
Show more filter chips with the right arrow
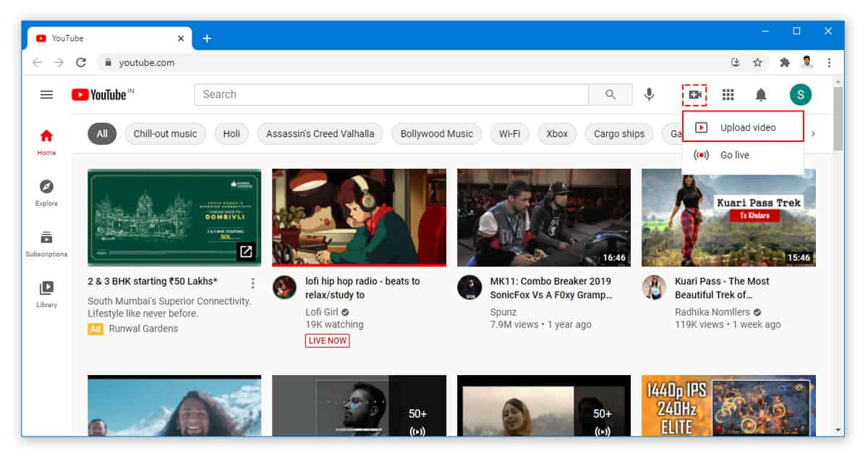click(x=813, y=134)
